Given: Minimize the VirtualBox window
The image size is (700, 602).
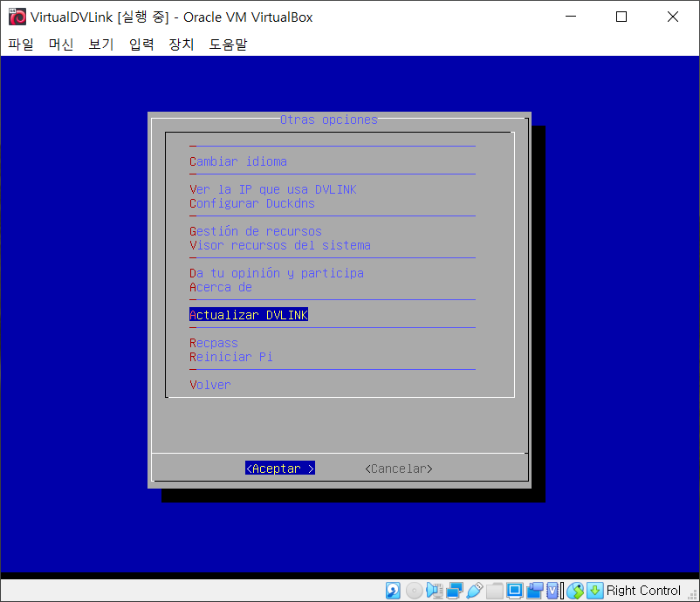Looking at the screenshot, I should pyautogui.click(x=571, y=17).
